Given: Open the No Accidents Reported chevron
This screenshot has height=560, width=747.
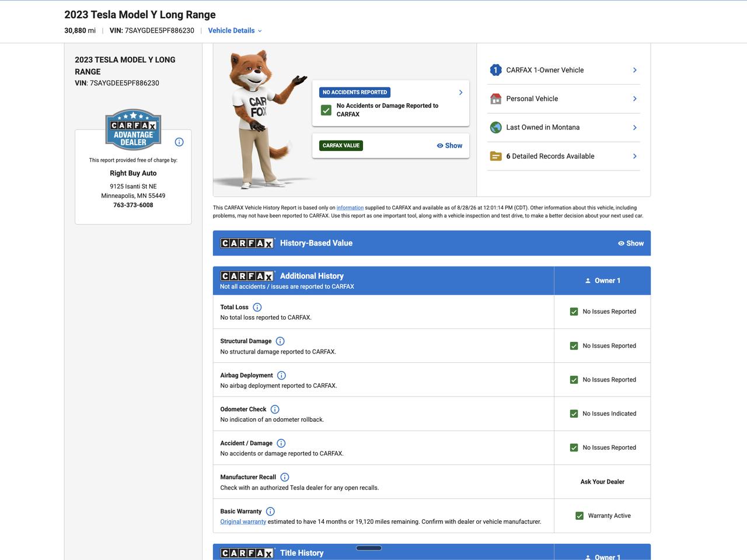Looking at the screenshot, I should [460, 92].
